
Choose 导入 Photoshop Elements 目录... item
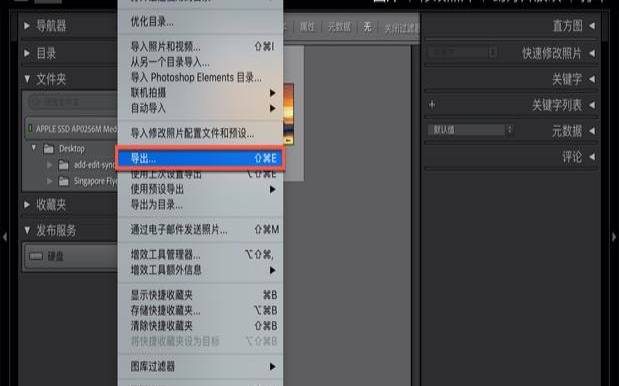(x=200, y=77)
